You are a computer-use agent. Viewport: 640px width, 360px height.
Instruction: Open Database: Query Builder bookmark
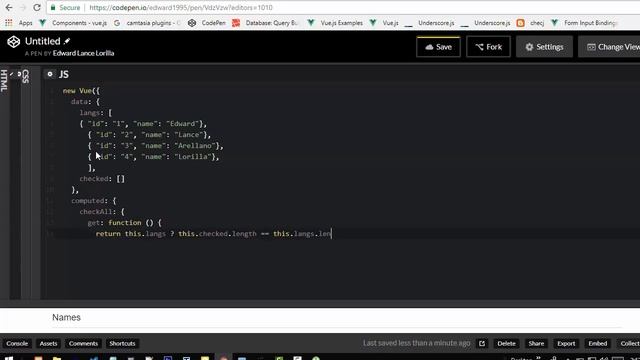click(265, 23)
